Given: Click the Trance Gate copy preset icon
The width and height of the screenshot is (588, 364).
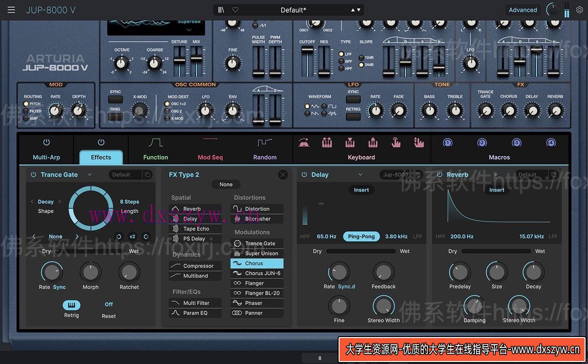Looking at the screenshot, I should [147, 174].
